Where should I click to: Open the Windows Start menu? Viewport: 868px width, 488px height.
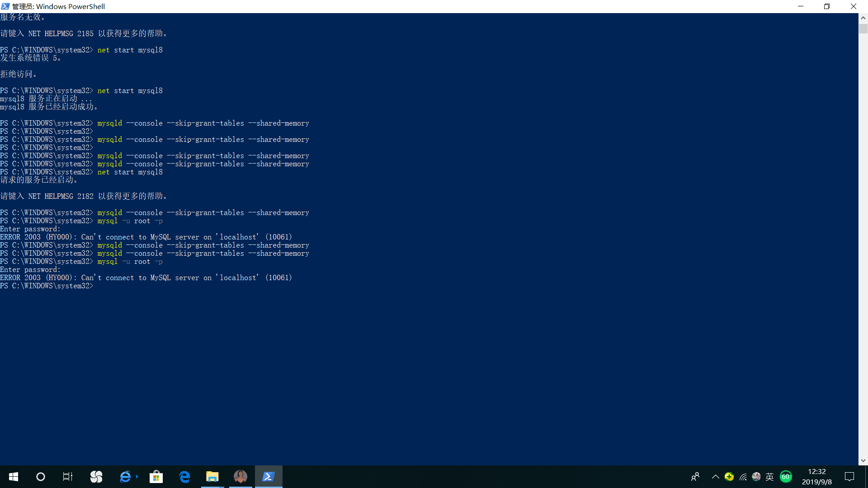[14, 477]
